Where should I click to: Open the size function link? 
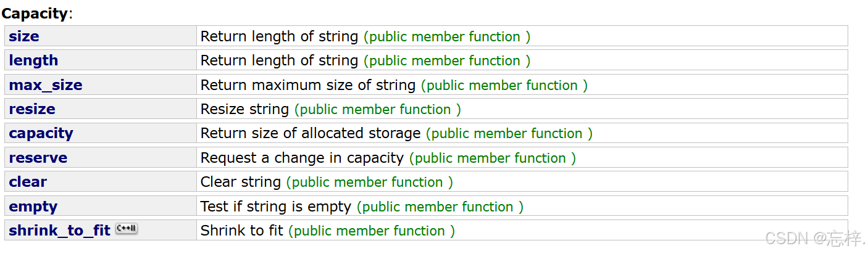click(x=24, y=36)
